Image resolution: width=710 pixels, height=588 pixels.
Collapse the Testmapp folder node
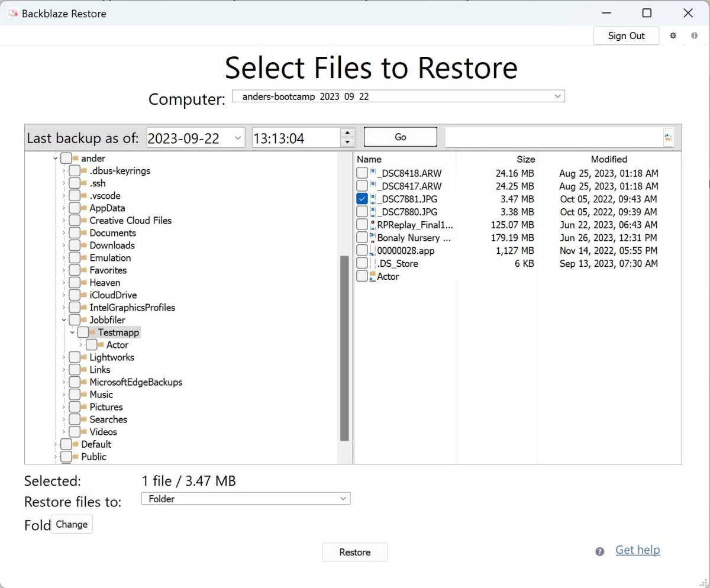coord(72,332)
